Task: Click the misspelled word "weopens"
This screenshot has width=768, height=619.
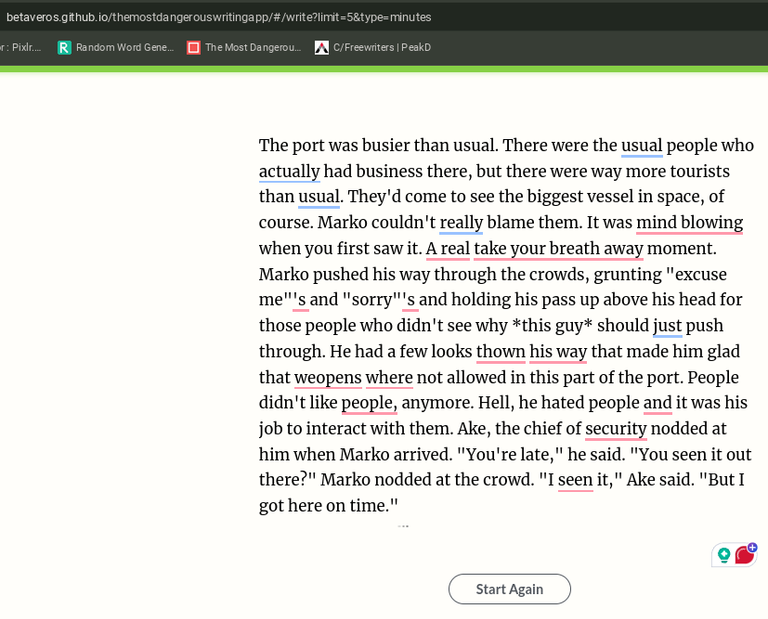Action: (328, 378)
